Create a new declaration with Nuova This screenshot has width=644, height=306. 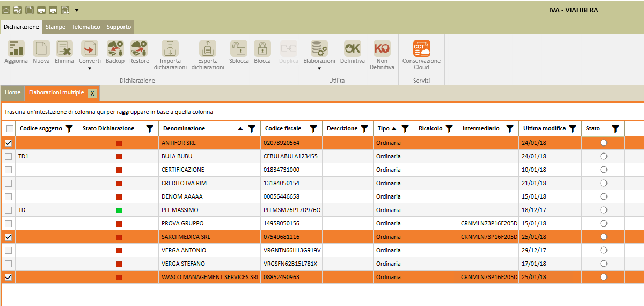click(x=41, y=48)
